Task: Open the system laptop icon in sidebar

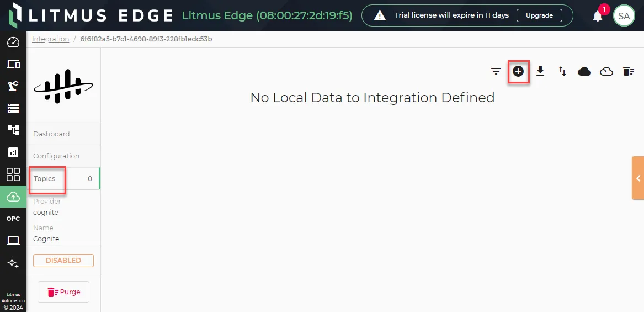Action: pos(13,241)
